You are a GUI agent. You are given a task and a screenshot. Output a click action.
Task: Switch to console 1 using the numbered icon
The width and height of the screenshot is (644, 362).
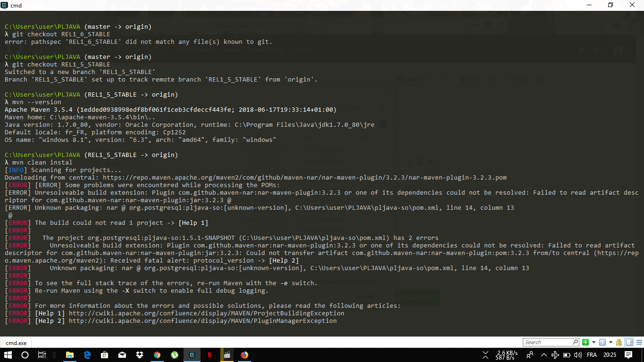[603, 342]
